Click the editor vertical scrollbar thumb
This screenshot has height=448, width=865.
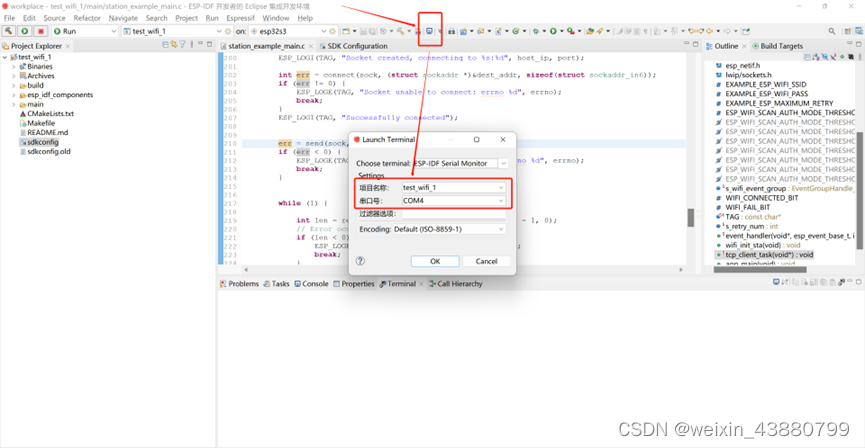click(691, 217)
